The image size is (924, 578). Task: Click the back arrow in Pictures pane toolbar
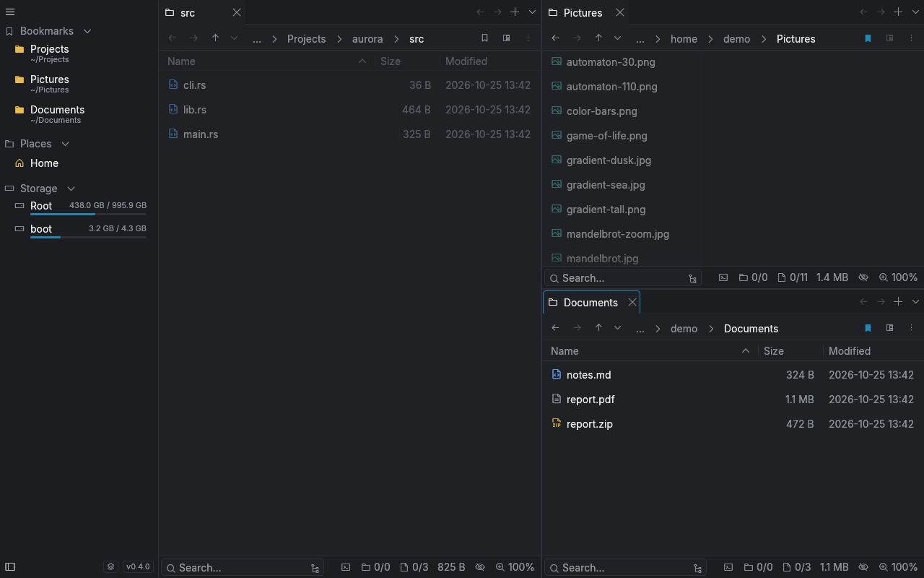[555, 38]
